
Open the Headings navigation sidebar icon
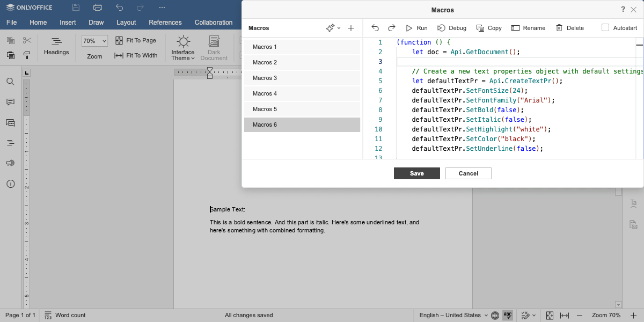10,143
